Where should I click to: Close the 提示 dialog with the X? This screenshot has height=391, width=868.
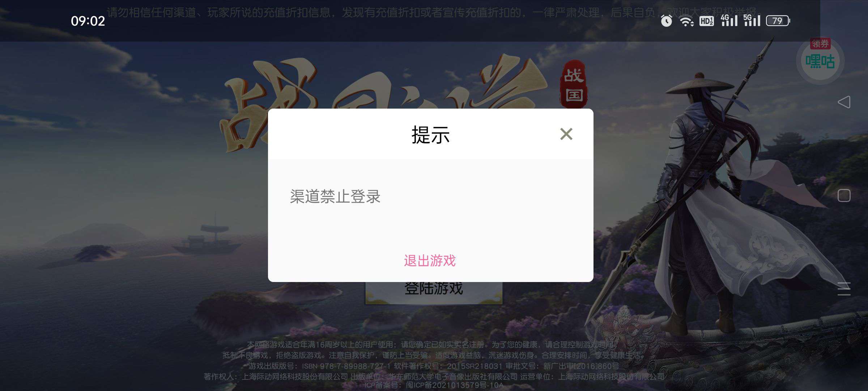coord(566,134)
